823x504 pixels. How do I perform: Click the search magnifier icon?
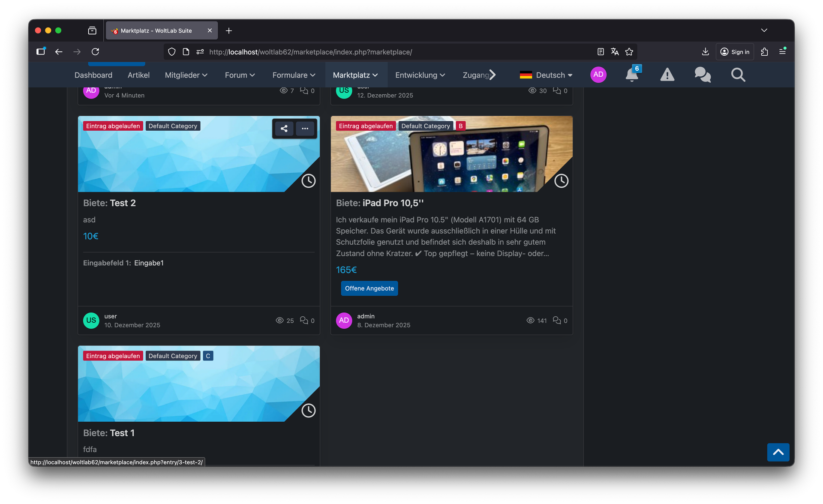[x=738, y=75]
